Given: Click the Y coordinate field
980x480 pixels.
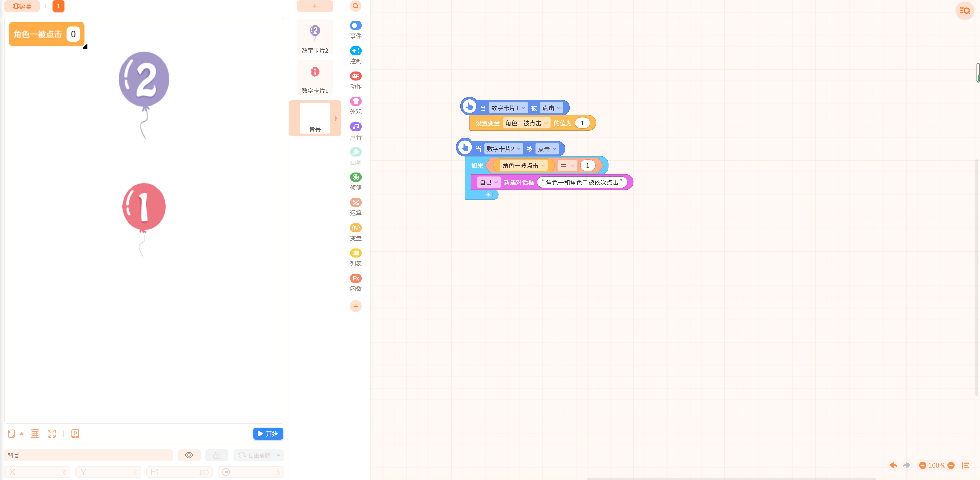Looking at the screenshot, I should pos(108,472).
